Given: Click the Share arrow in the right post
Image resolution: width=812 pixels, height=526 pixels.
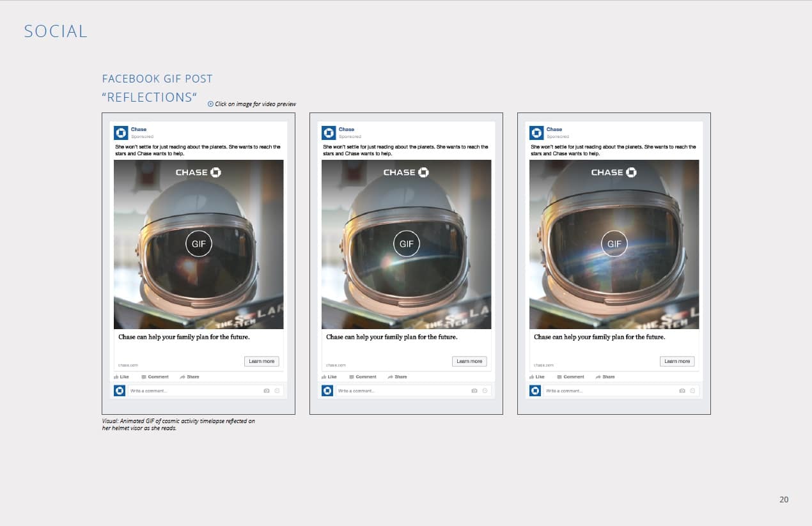Looking at the screenshot, I should 598,377.
